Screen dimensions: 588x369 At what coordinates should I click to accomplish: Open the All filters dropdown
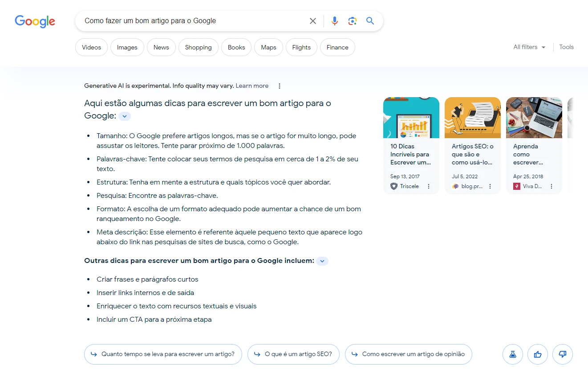pos(529,47)
